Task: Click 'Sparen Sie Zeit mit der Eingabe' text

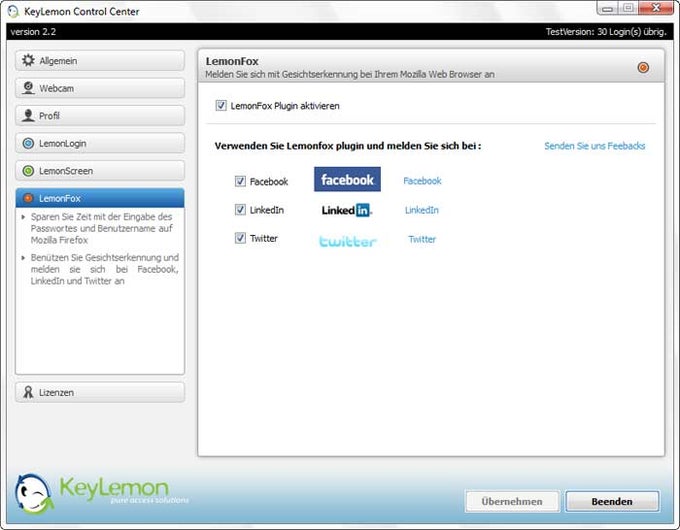Action: [101, 228]
